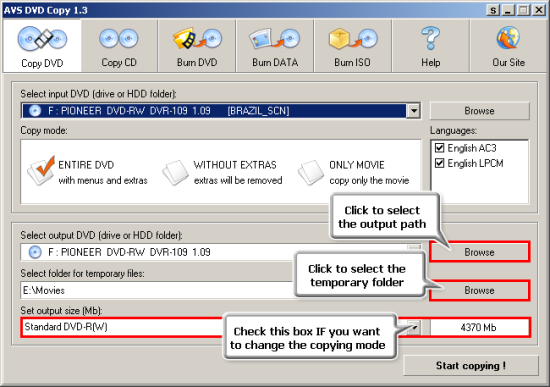This screenshot has height=387, width=550.
Task: Click Browse next to input DVD
Action: [479, 111]
